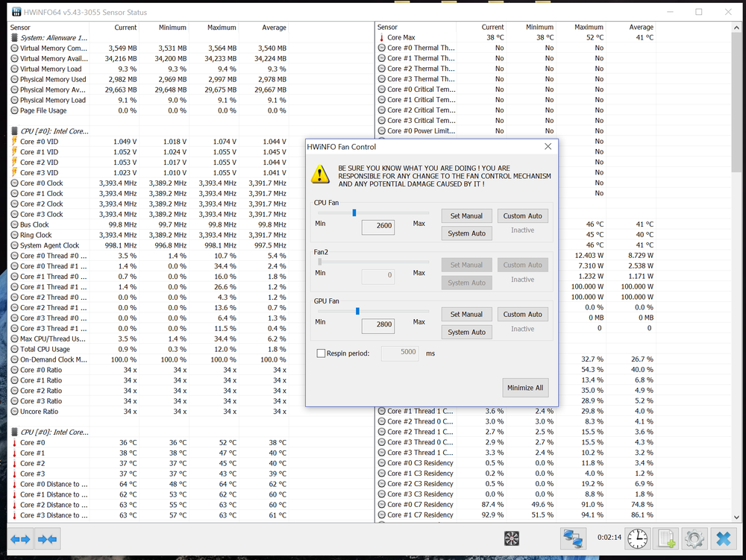The width and height of the screenshot is (746, 560).
Task: Start logging with the document plus icon
Action: pyautogui.click(x=666, y=538)
